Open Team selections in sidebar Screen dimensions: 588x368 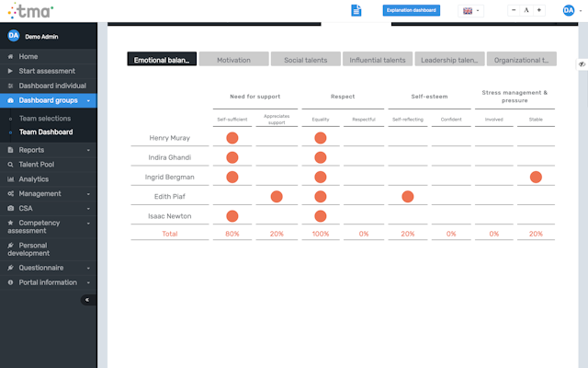(x=45, y=119)
